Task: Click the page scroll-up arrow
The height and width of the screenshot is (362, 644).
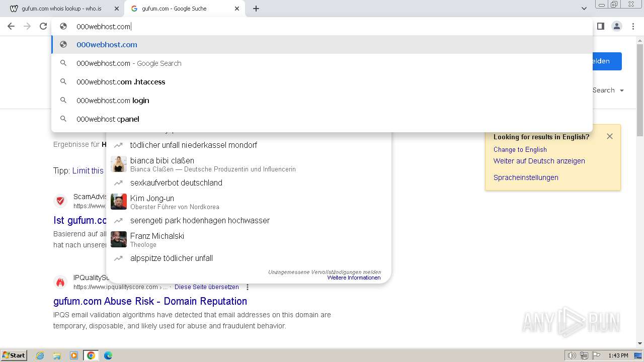Action: 640,40
